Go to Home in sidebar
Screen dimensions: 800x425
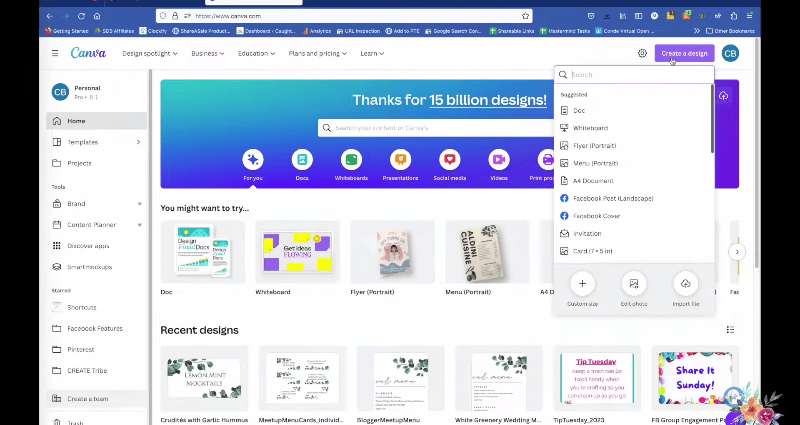pyautogui.click(x=96, y=121)
